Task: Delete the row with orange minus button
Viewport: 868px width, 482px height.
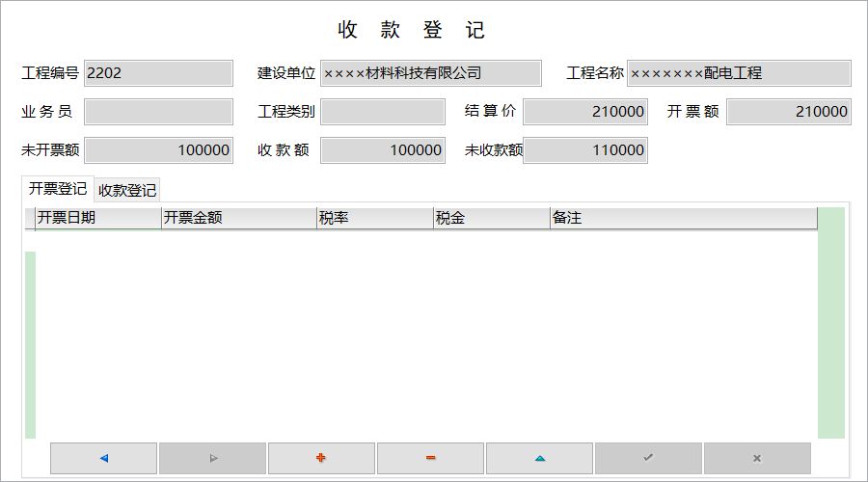Action: pyautogui.click(x=431, y=458)
